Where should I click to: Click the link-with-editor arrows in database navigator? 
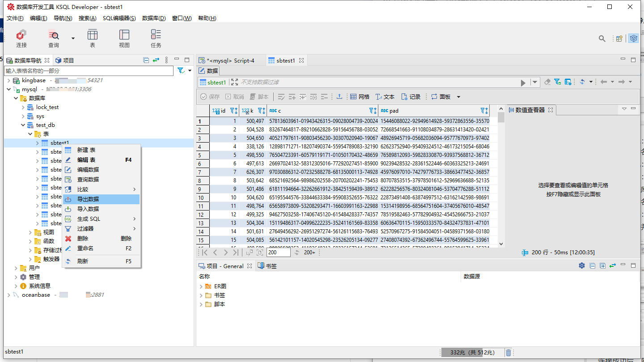(156, 60)
